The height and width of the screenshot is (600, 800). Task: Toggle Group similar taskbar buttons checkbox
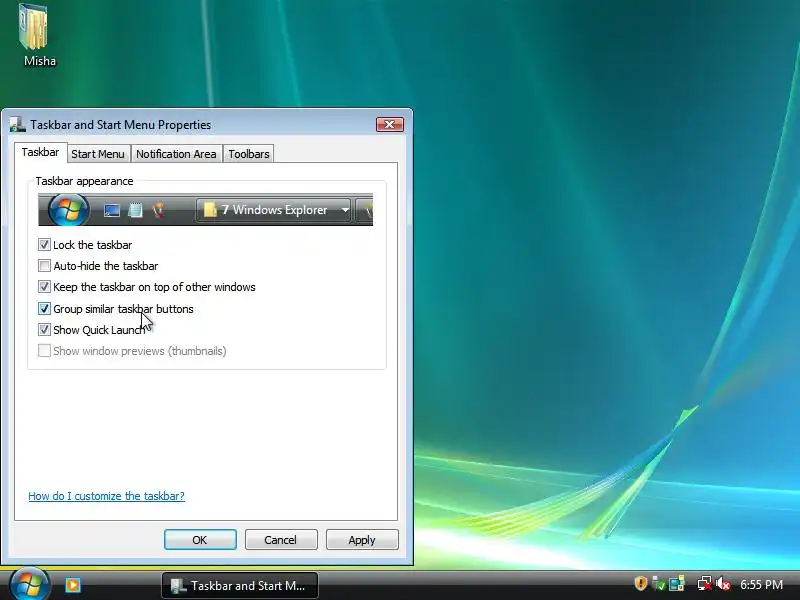pyautogui.click(x=44, y=309)
